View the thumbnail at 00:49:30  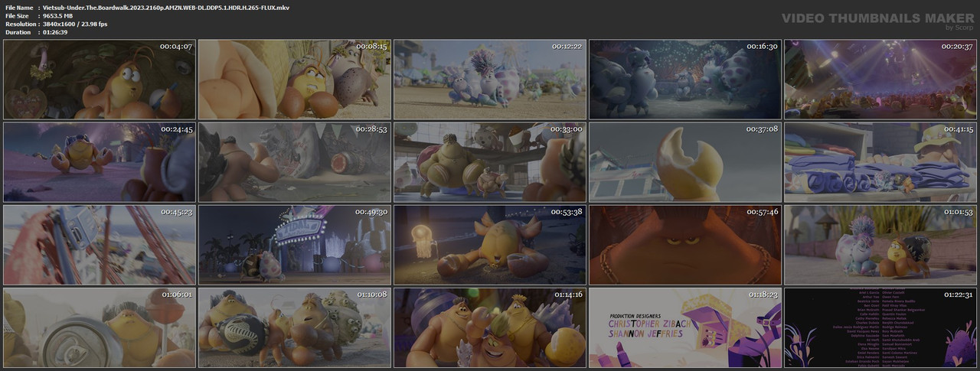[295, 245]
